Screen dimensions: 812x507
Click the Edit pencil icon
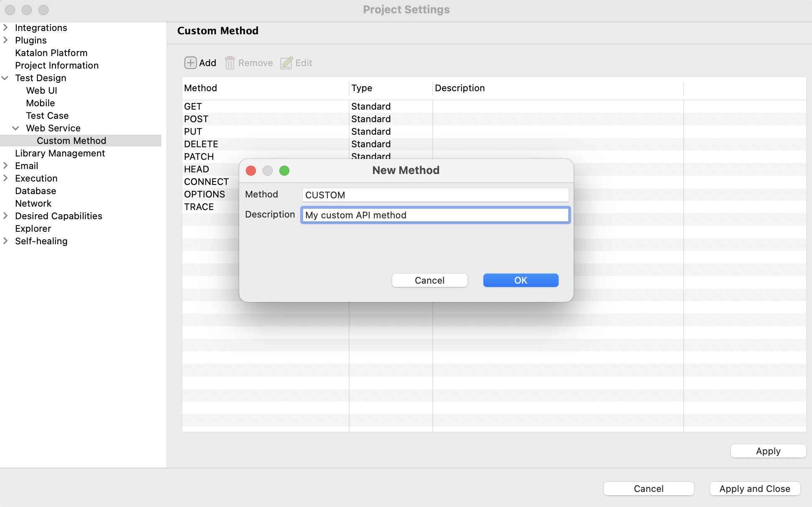coord(286,63)
